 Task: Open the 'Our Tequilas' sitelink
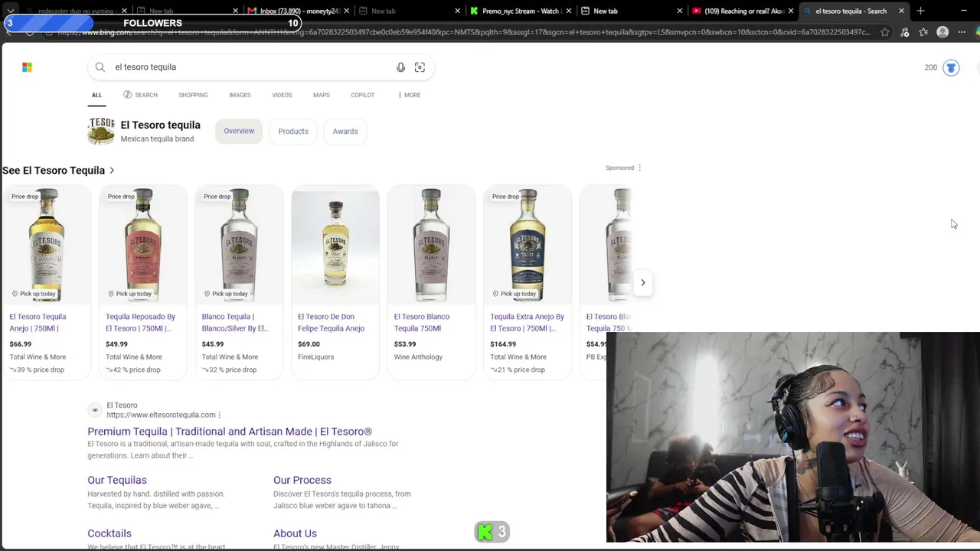click(x=117, y=480)
